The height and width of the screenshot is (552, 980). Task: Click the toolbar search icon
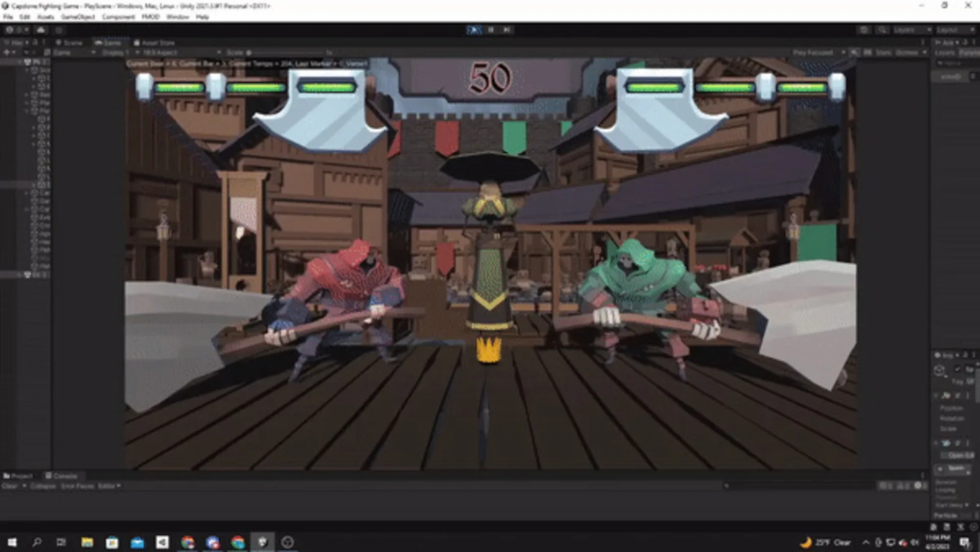[882, 30]
